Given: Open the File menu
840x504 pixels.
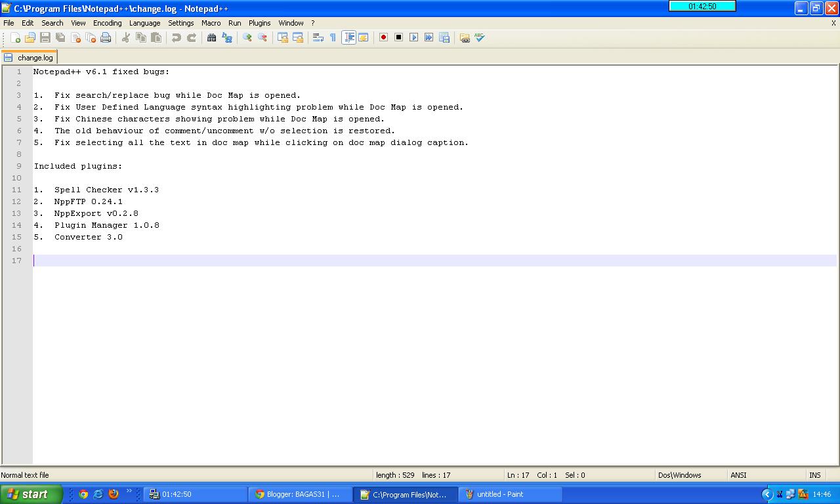Looking at the screenshot, I should pos(9,23).
